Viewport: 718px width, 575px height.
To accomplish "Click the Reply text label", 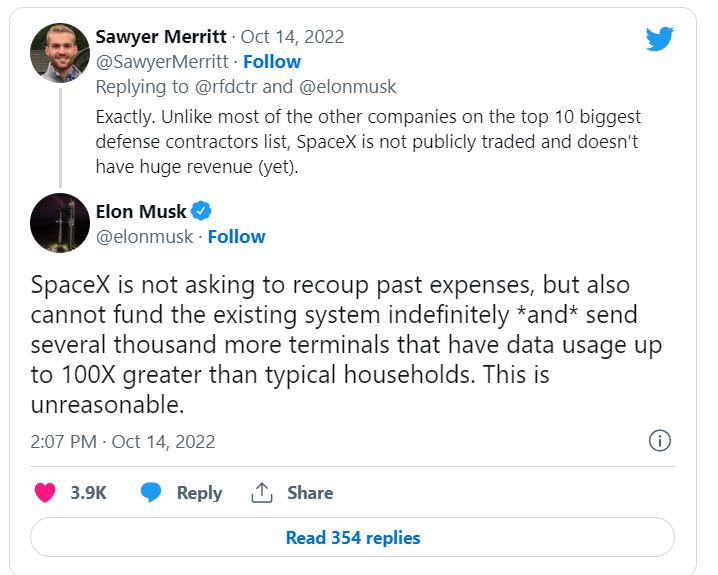I will click(200, 493).
